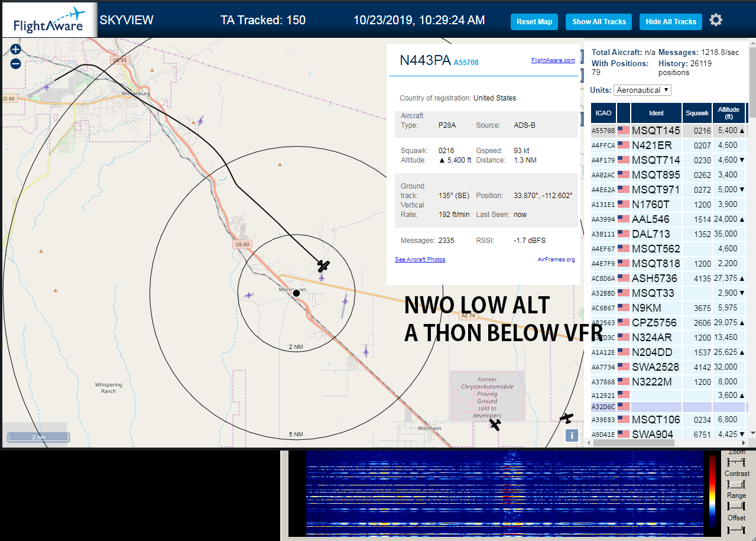Click the airport symbol west of Morristown
The width and height of the screenshot is (756, 541).
249,294
